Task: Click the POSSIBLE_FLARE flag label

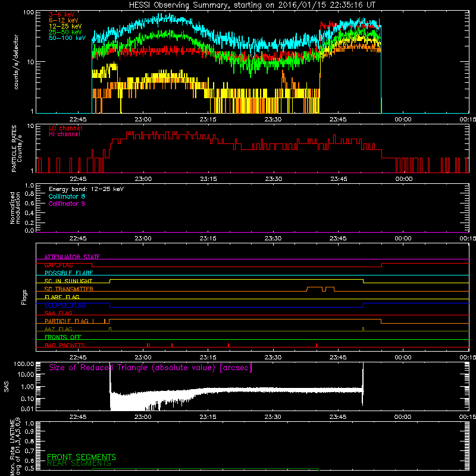Action: (x=68, y=273)
